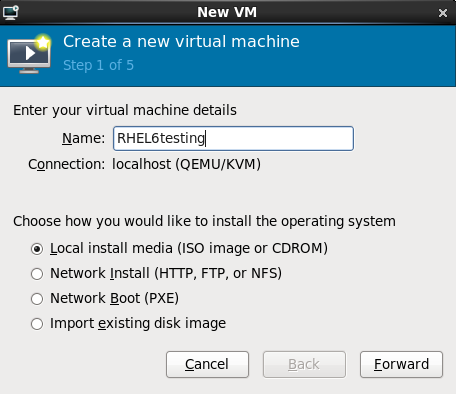Click the 'Name:' label
Viewport: 456px width, 394px height.
(83, 138)
